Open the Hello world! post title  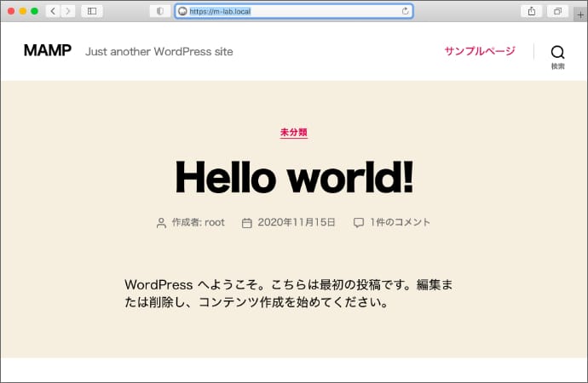coord(293,176)
